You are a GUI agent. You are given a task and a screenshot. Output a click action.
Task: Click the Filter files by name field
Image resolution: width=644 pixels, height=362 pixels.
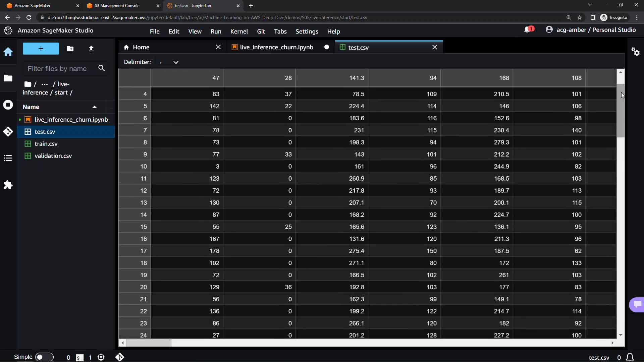(57, 69)
